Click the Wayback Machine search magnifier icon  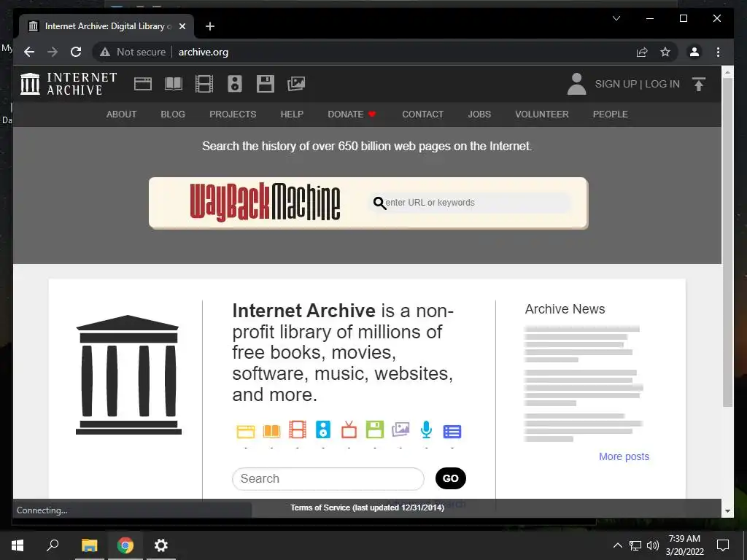pos(379,203)
